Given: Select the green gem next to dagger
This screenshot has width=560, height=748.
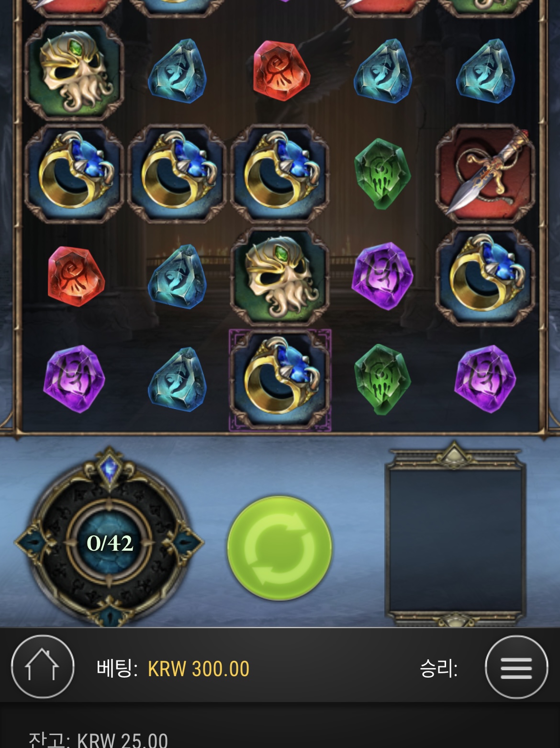Looking at the screenshot, I should (x=382, y=173).
